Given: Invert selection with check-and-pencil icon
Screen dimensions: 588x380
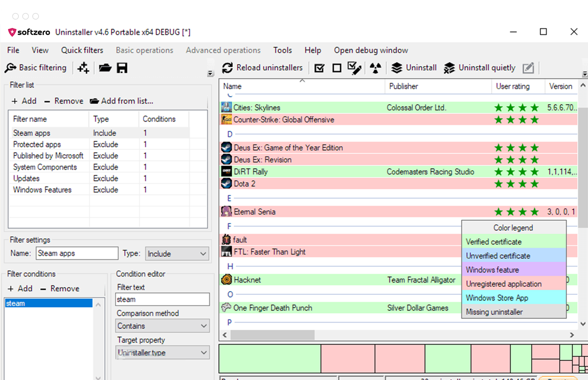Looking at the screenshot, I should pos(354,68).
